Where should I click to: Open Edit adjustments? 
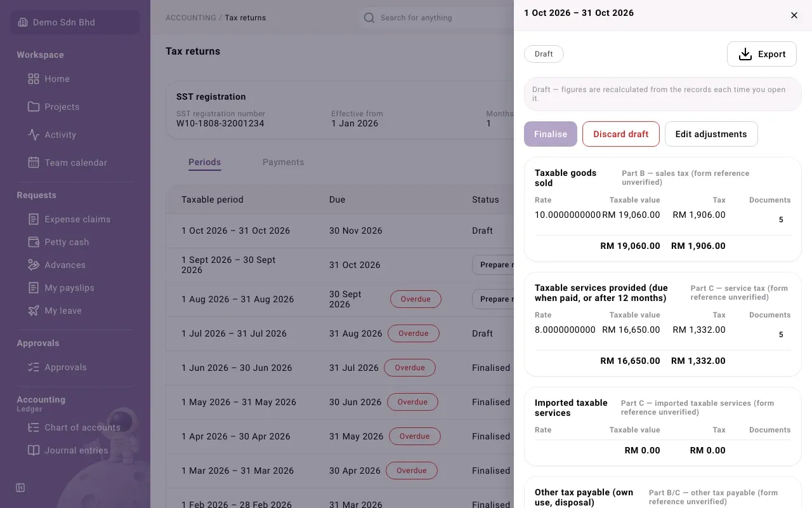click(711, 134)
